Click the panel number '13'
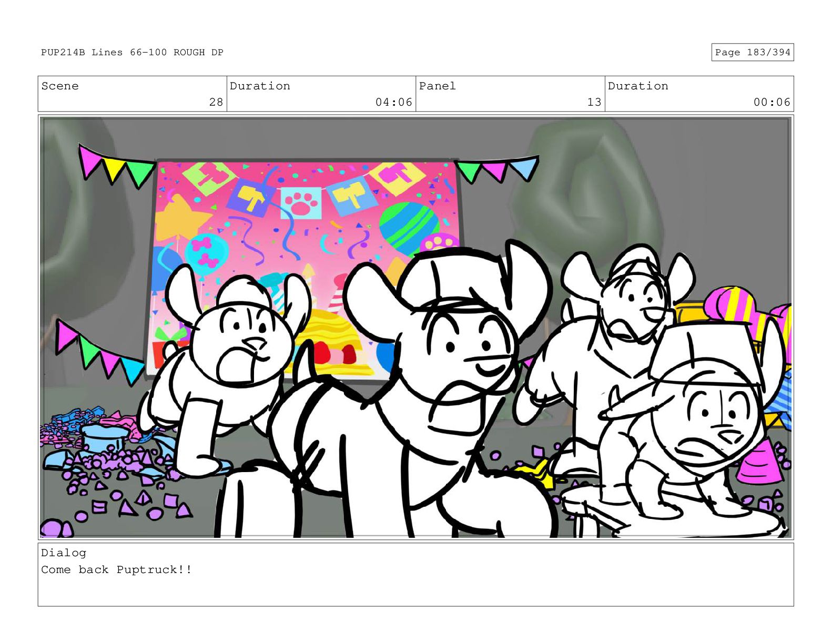 point(594,102)
